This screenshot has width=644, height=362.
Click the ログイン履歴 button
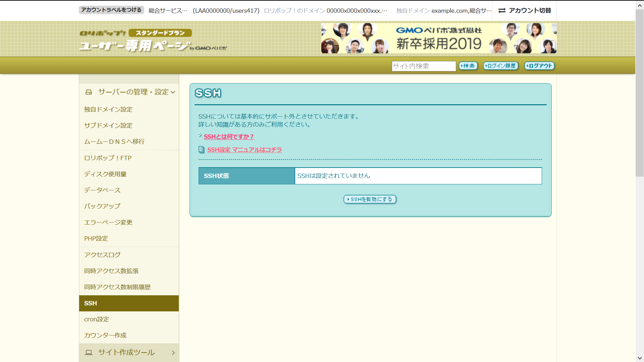(x=500, y=66)
